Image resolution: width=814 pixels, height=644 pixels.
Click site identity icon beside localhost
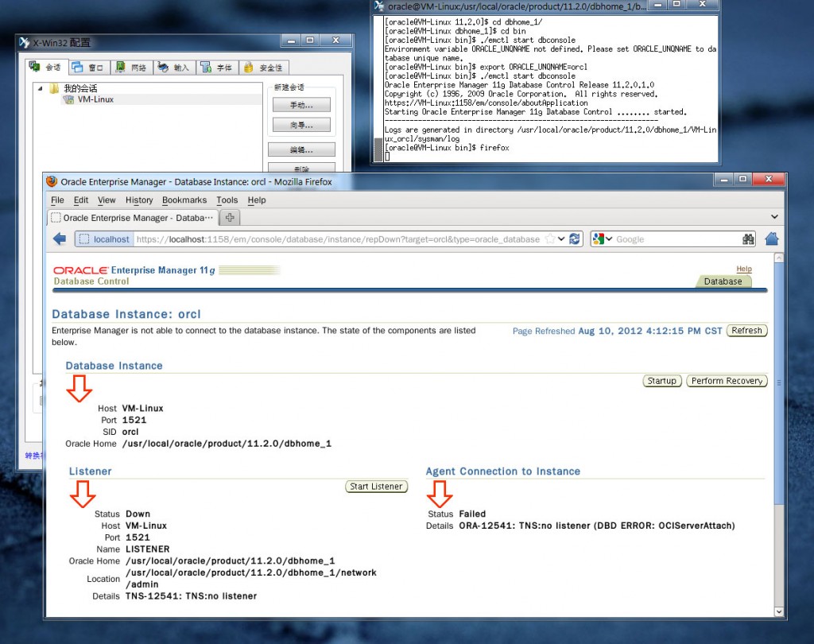(83, 239)
